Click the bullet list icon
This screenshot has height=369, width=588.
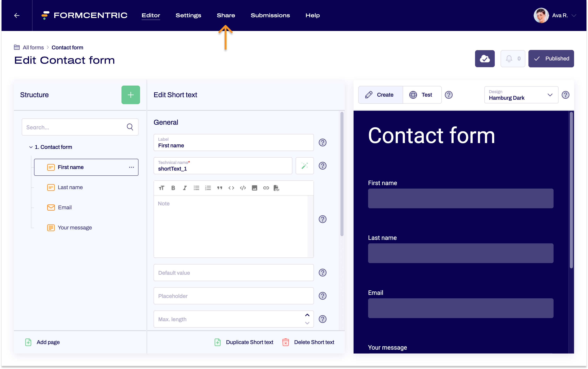point(196,187)
